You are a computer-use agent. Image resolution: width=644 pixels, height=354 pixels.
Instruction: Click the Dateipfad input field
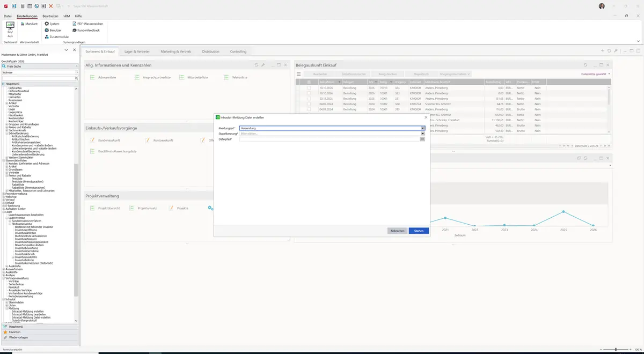[x=330, y=139]
